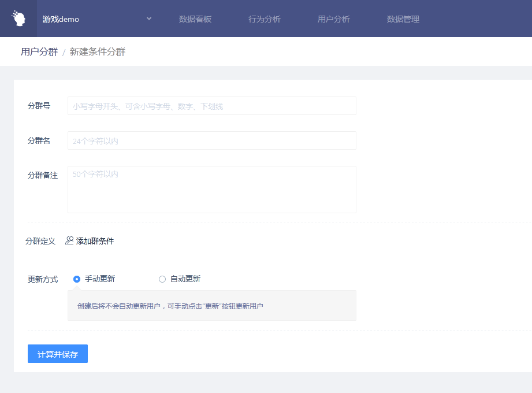Image resolution: width=532 pixels, height=393 pixels.
Task: Go to the 行为分析 menu
Action: [x=265, y=19]
